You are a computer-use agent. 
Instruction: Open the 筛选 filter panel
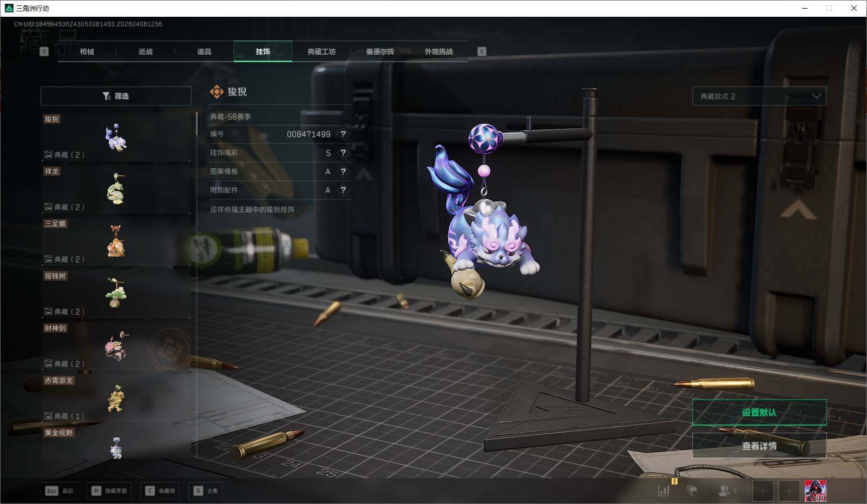[x=115, y=96]
